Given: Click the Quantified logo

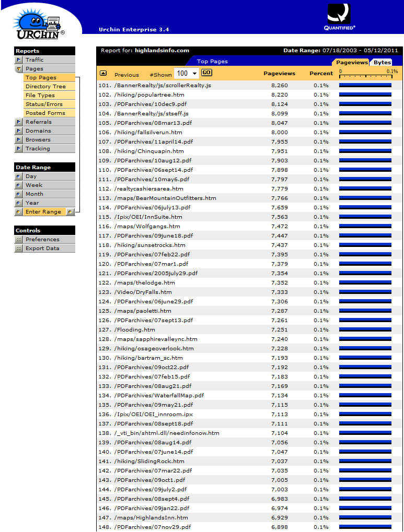Looking at the screenshot, I should 339,17.
